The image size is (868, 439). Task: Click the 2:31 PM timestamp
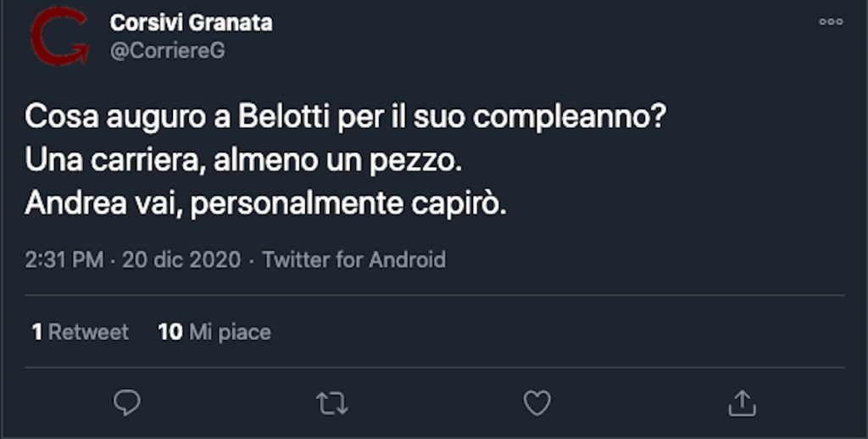point(64,259)
